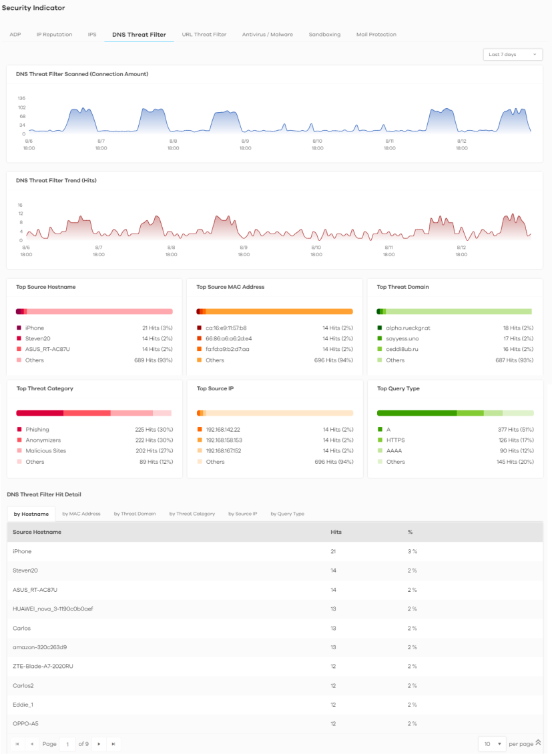The width and height of the screenshot is (552, 756).
Task: View hit detail by Query Type
Action: [x=287, y=514]
